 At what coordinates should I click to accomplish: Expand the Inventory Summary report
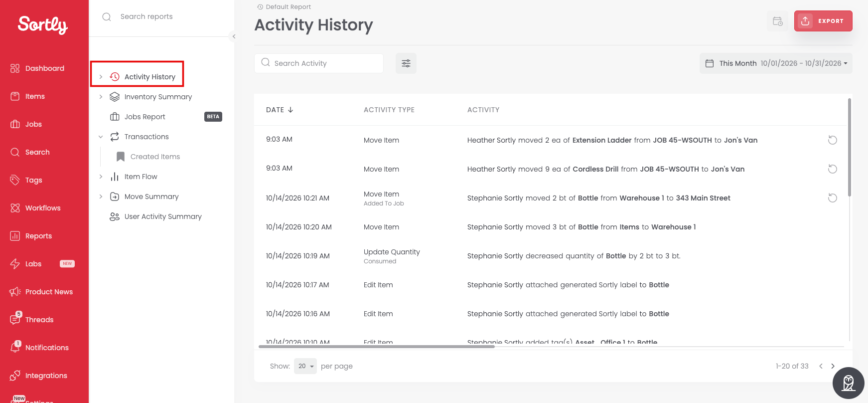101,97
